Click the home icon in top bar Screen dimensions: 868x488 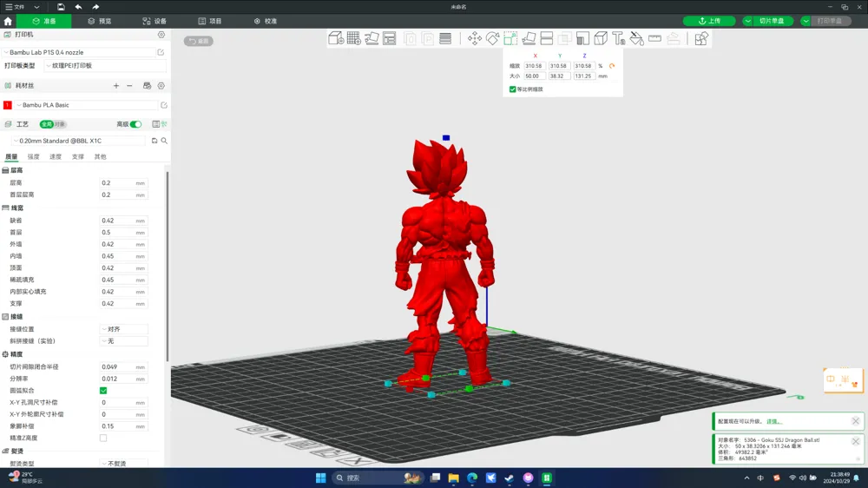point(8,21)
